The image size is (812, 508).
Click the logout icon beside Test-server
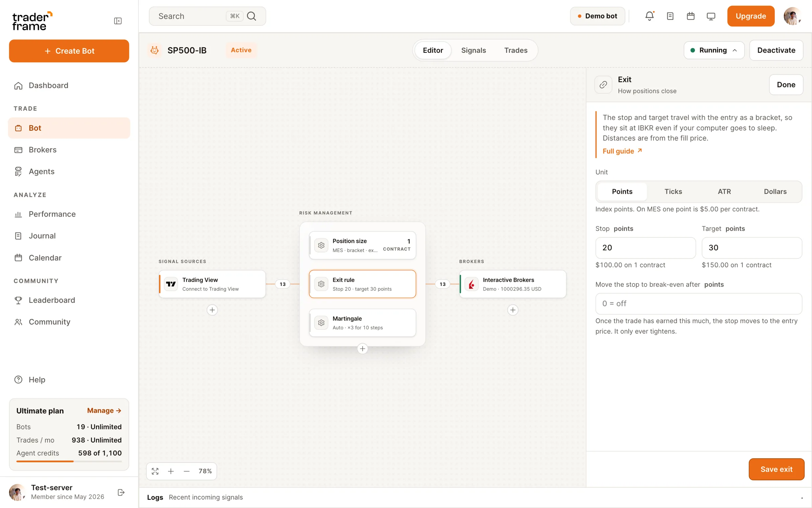[x=121, y=492]
